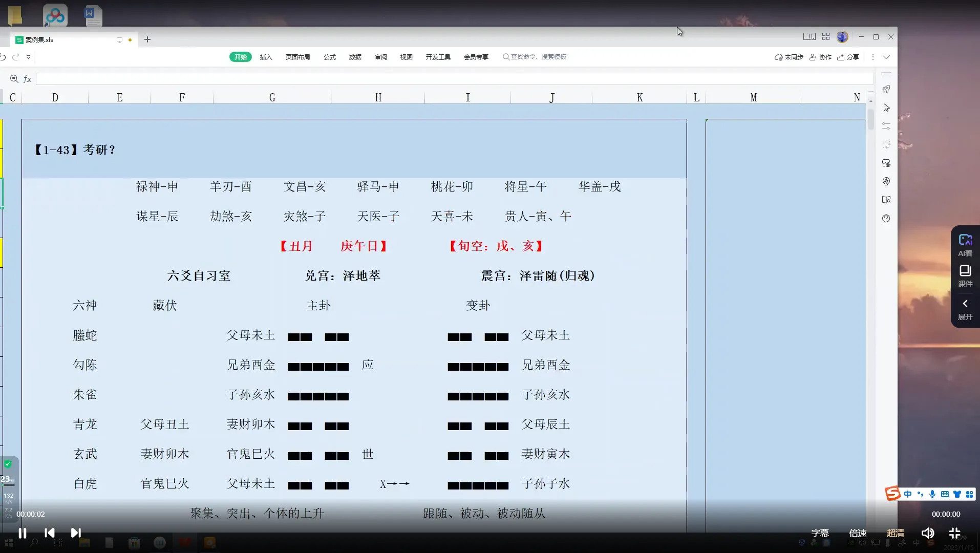Switch to the 审阅 tab
This screenshot has height=553, width=980.
[381, 57]
